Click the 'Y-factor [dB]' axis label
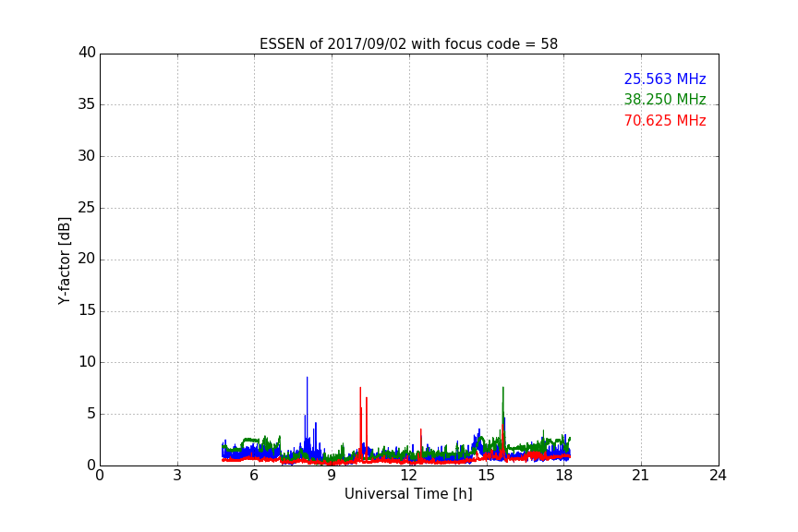Viewport: 798px width, 532px height. (64, 260)
